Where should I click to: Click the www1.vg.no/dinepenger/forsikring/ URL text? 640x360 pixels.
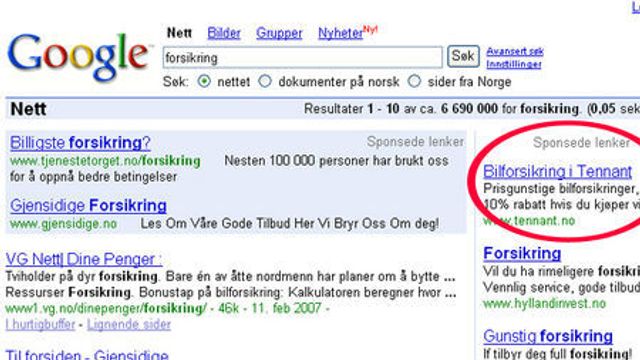point(106,308)
